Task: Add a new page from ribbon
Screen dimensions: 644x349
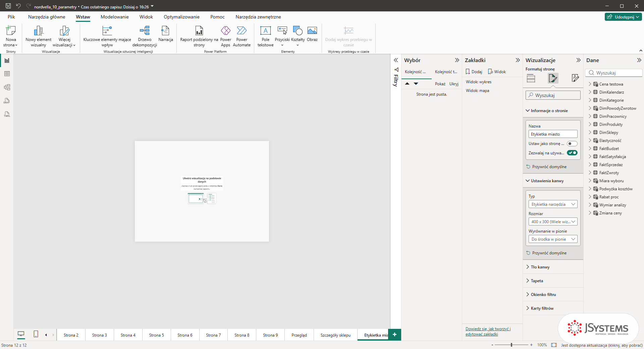Action: (x=11, y=36)
